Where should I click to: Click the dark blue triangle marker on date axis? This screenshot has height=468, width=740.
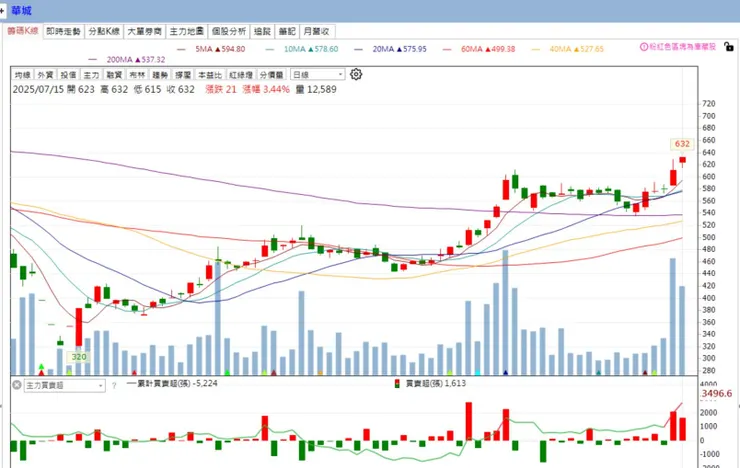(x=505, y=373)
